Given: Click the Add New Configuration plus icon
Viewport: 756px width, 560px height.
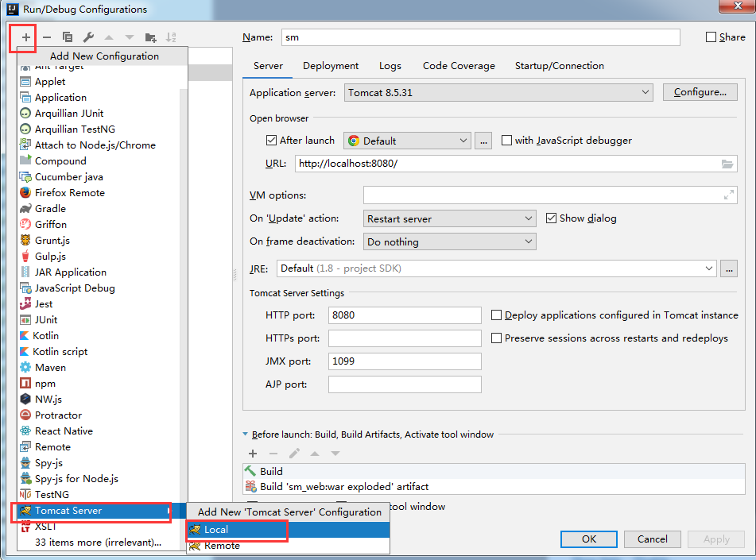Looking at the screenshot, I should (x=26, y=37).
